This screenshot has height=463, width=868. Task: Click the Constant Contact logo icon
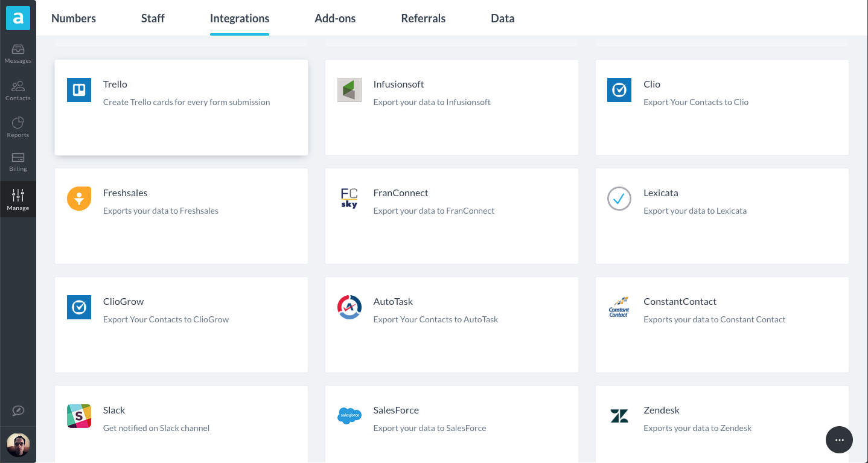(x=619, y=307)
